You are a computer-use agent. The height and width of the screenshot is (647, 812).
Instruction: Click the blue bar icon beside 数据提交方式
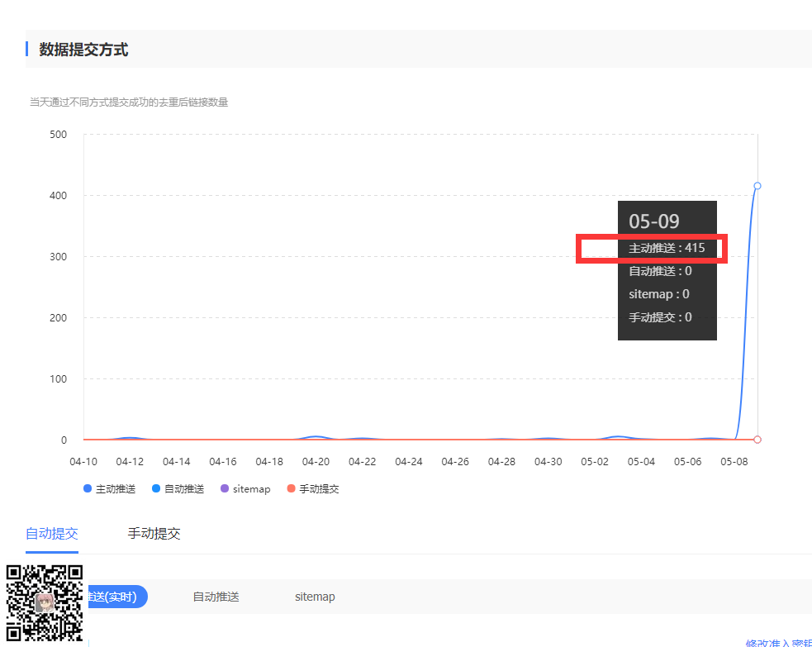(x=27, y=49)
